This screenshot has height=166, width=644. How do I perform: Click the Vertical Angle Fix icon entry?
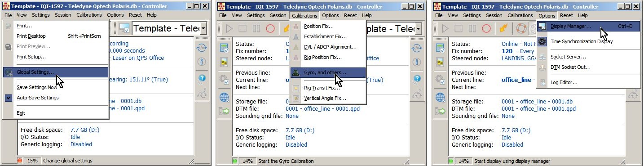(x=296, y=98)
